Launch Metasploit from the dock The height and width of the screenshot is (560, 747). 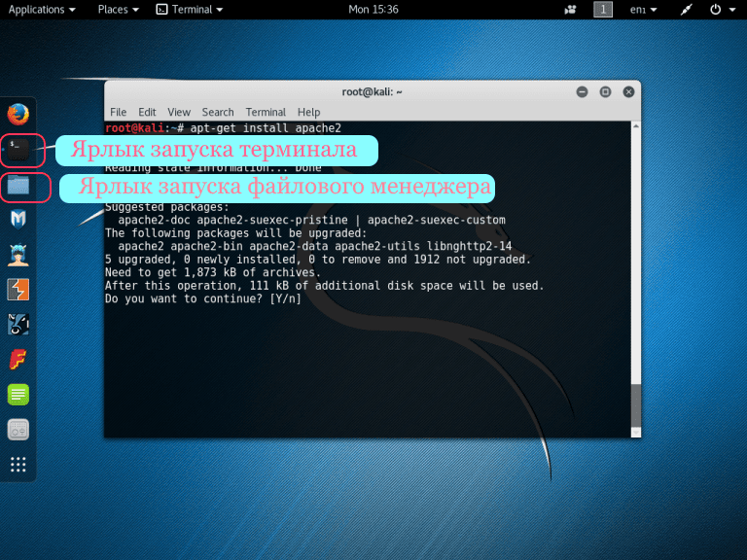point(18,219)
